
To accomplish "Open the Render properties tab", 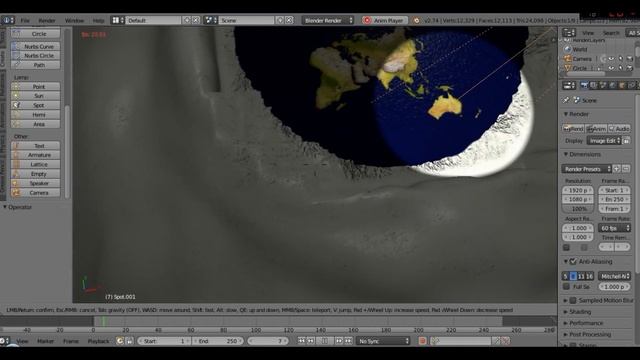I will tap(584, 85).
